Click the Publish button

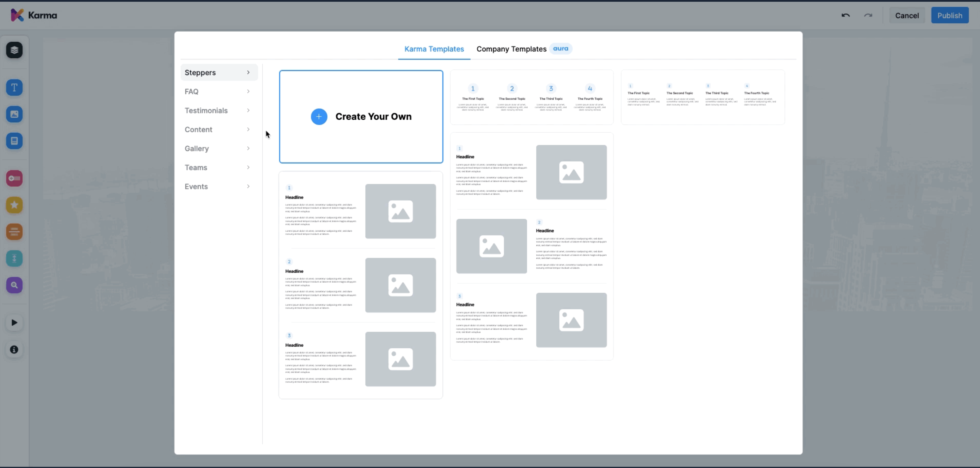(x=950, y=15)
